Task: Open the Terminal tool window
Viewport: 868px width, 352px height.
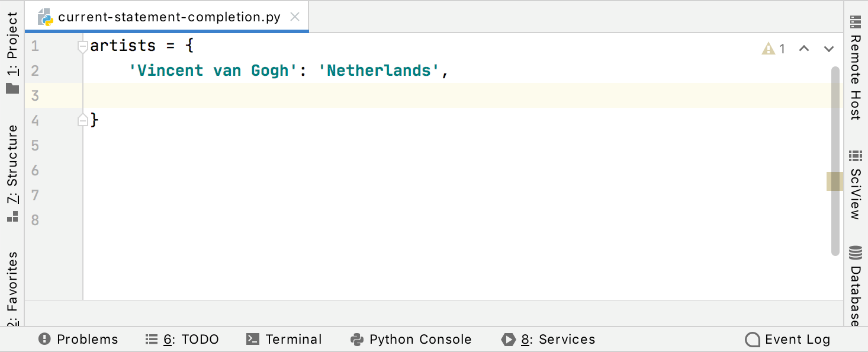Action: pos(284,339)
